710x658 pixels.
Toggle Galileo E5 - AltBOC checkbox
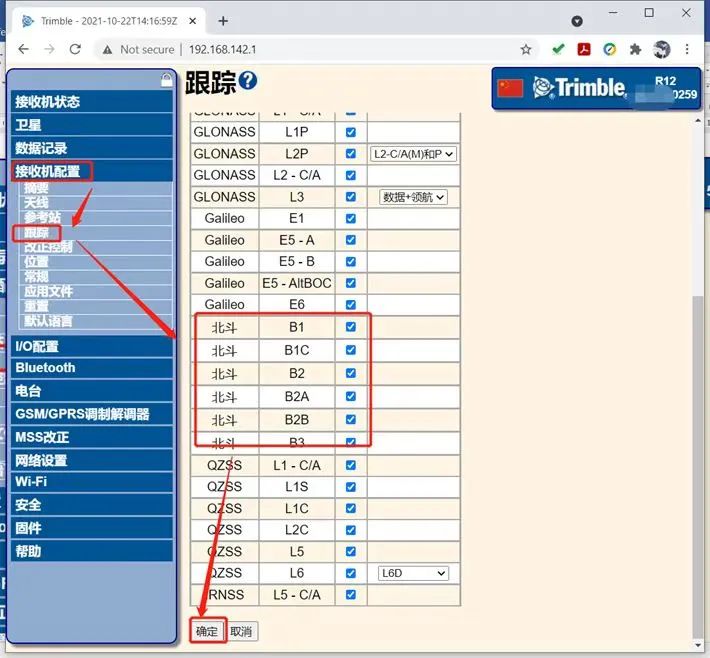350,283
